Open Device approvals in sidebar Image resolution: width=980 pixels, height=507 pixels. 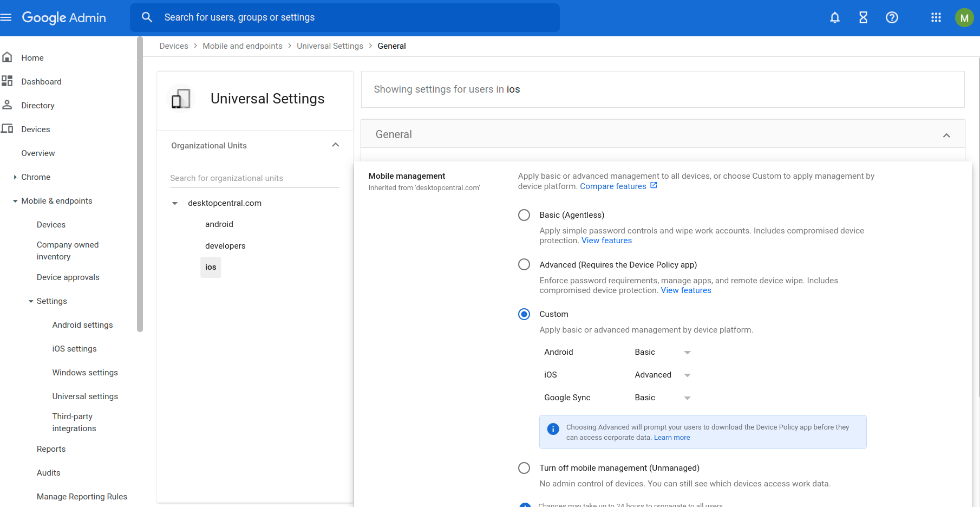[x=68, y=277]
